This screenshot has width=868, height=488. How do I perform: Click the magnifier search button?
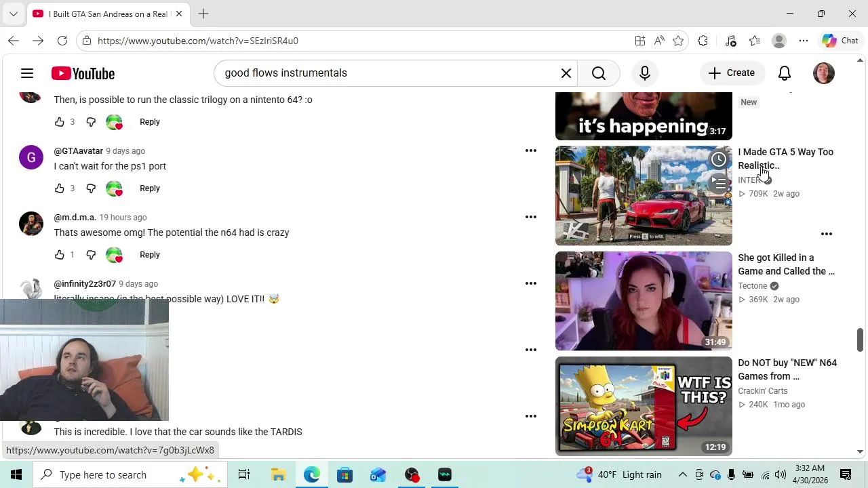599,73
